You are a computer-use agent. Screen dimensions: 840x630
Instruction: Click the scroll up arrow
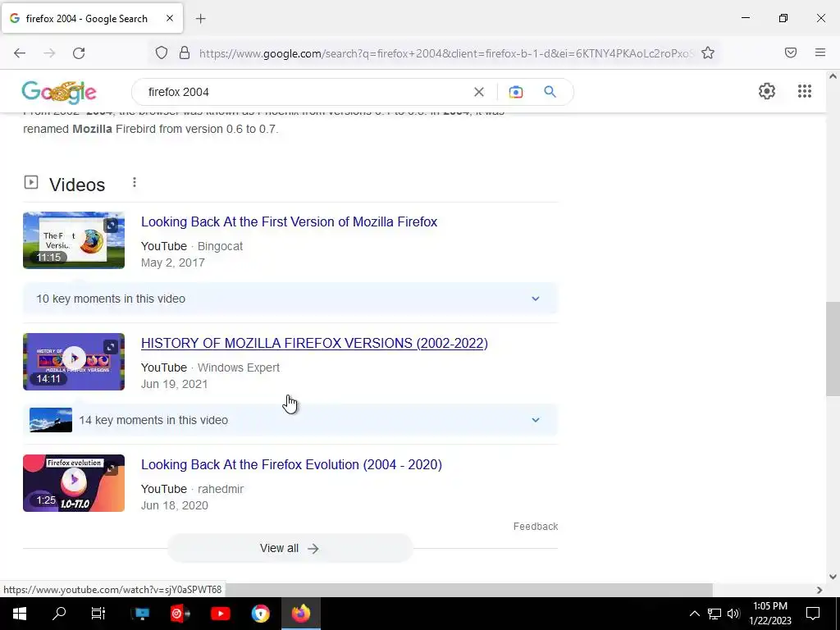pos(833,76)
